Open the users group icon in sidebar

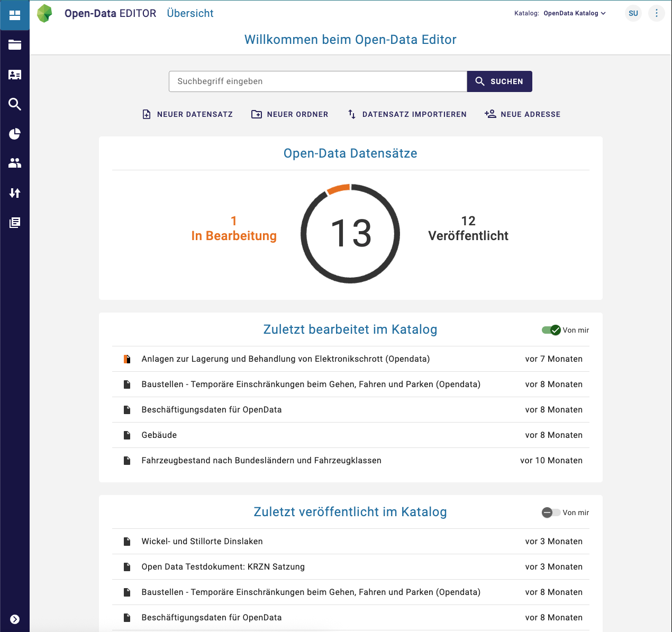pyautogui.click(x=15, y=163)
